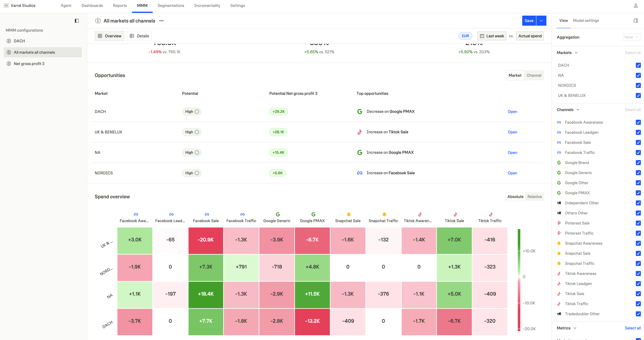Click High potential badge in NA row
The height and width of the screenshot is (340, 644).
(192, 153)
